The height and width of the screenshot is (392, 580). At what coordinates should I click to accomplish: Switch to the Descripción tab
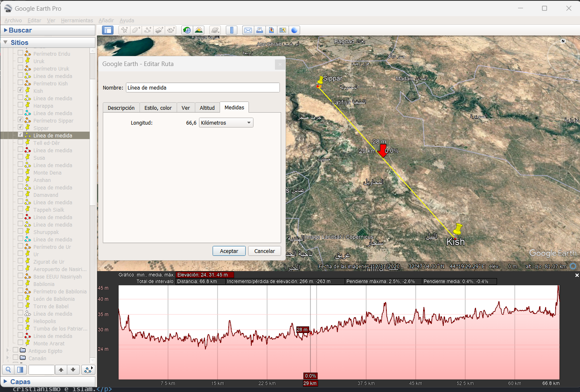121,108
